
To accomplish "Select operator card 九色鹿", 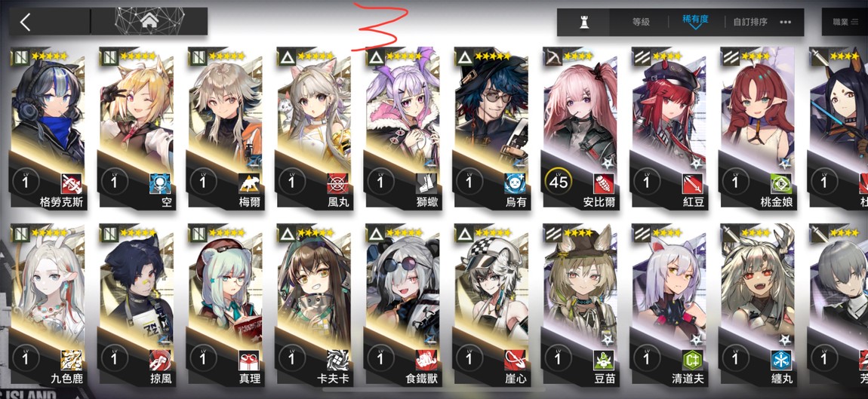I will (x=47, y=306).
